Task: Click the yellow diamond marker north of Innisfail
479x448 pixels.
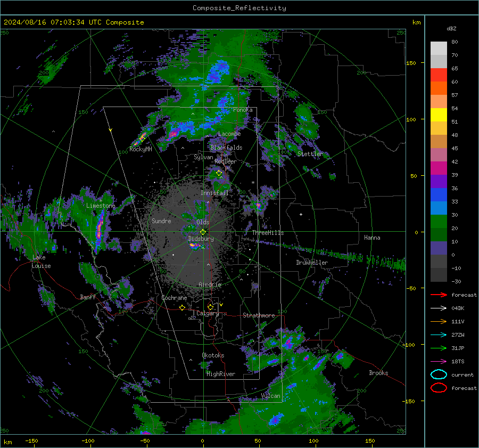Action: pos(219,173)
